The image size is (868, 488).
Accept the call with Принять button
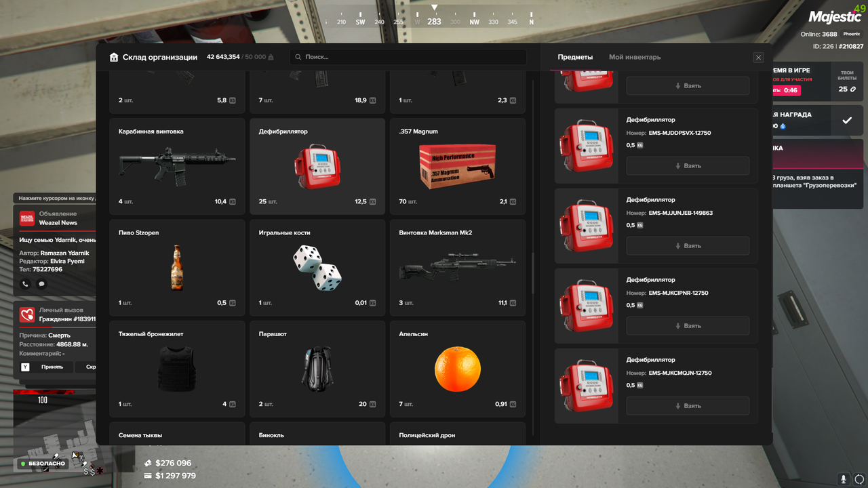click(x=46, y=367)
